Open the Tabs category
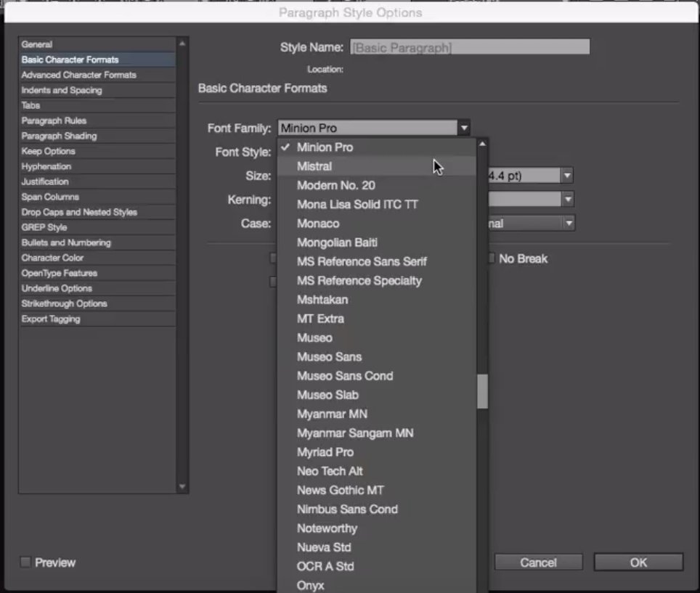700x593 pixels. click(97, 105)
